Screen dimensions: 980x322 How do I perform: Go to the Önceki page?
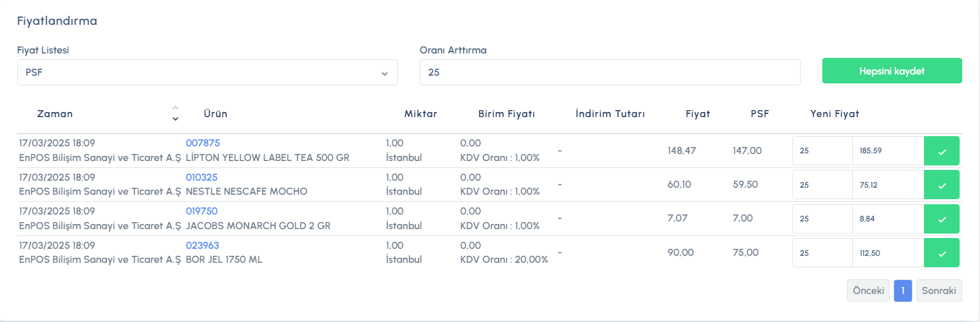click(x=868, y=291)
